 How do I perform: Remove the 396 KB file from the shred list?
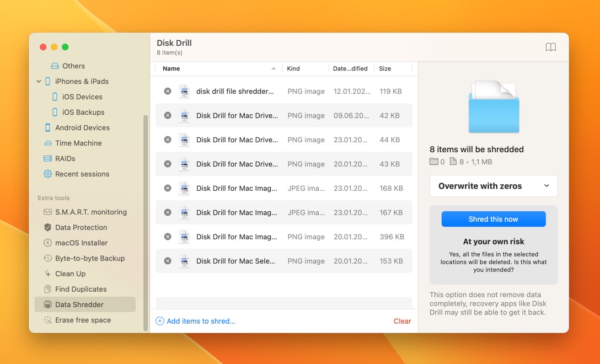(168, 237)
